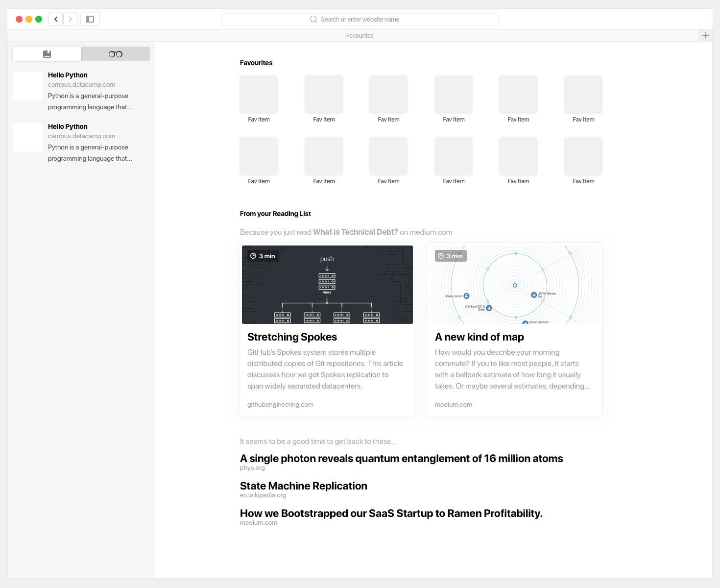Switch to Bookmarks sidebar tab
The width and height of the screenshot is (720, 588).
tap(47, 54)
